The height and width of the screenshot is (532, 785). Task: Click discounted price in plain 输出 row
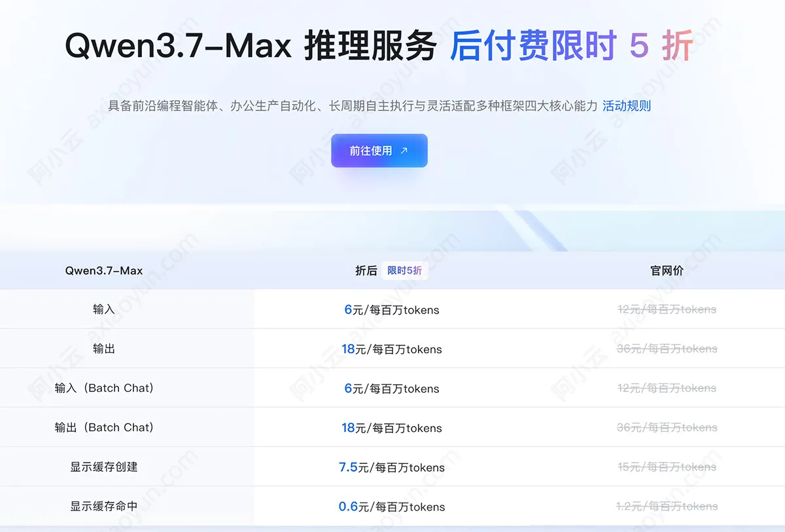pos(392,349)
